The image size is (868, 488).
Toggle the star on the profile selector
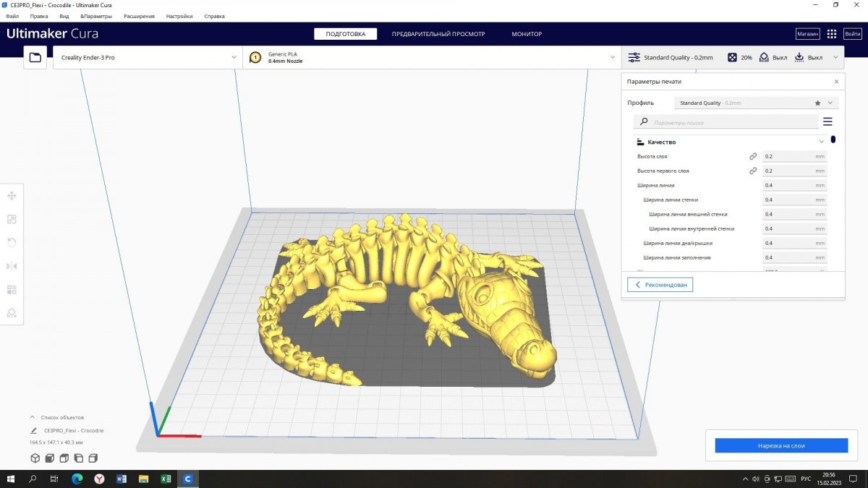tap(817, 103)
